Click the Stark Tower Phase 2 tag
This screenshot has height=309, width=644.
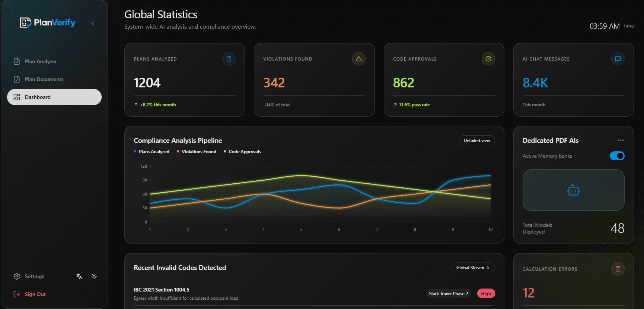point(449,294)
